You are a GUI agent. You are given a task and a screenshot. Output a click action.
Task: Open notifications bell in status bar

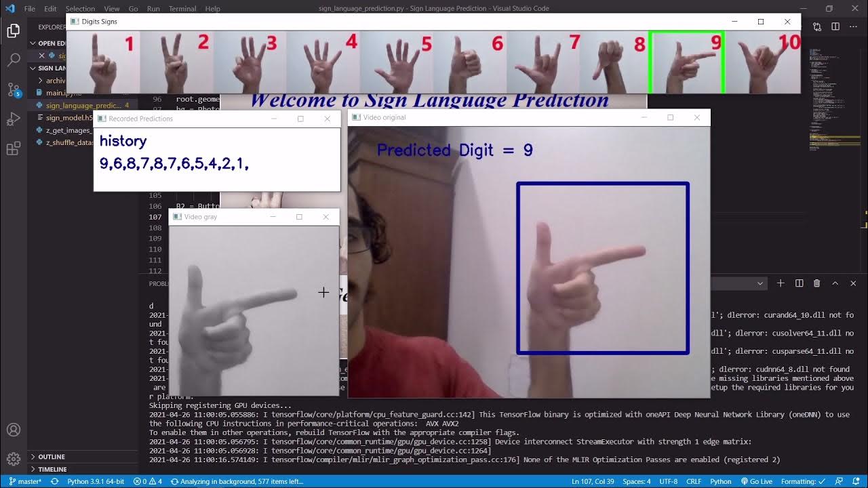pyautogui.click(x=856, y=481)
